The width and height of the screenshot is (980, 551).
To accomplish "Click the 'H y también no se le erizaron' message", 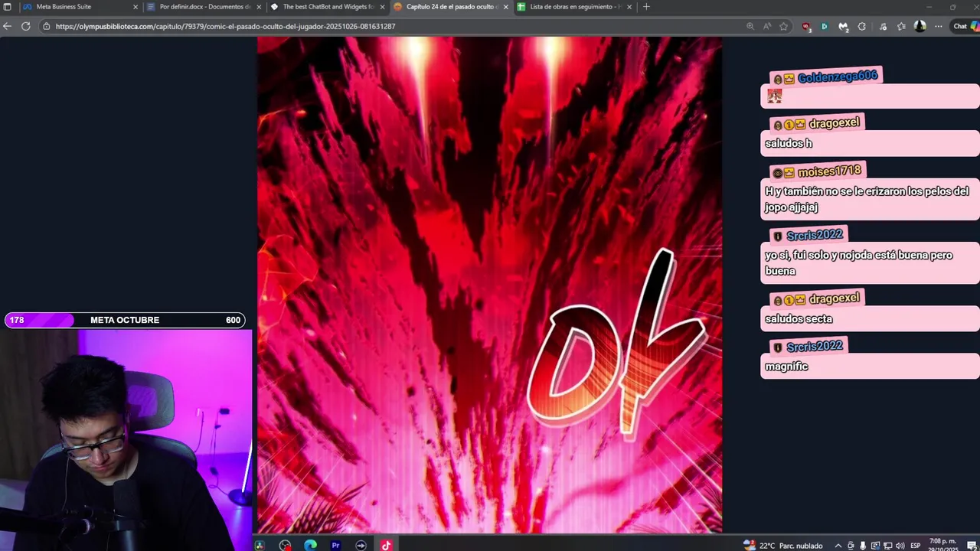I will coord(870,199).
